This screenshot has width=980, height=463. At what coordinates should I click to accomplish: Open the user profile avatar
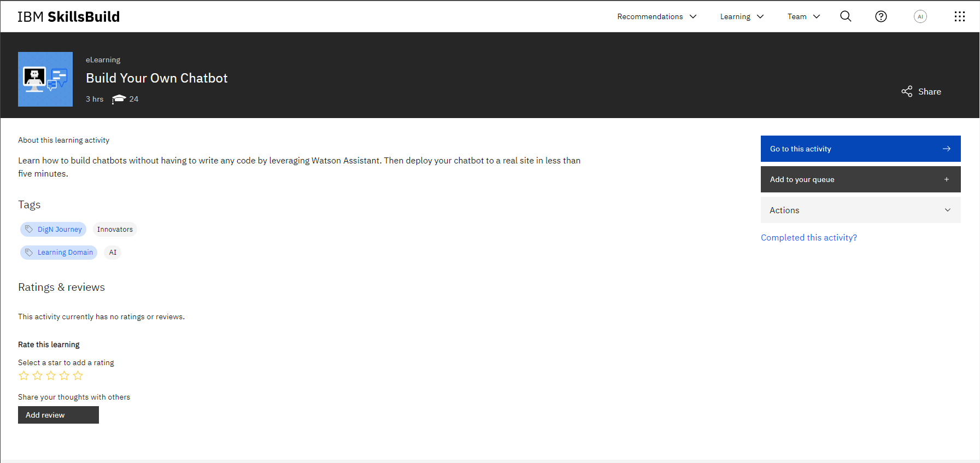coord(920,16)
